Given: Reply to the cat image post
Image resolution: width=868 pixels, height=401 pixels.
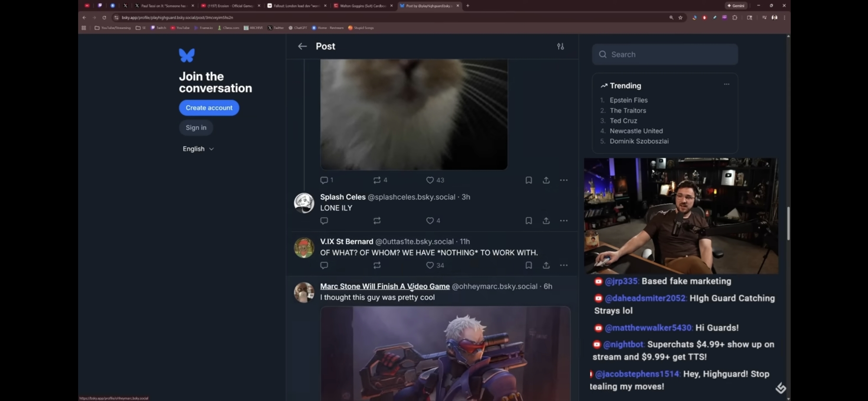Looking at the screenshot, I should 324,180.
